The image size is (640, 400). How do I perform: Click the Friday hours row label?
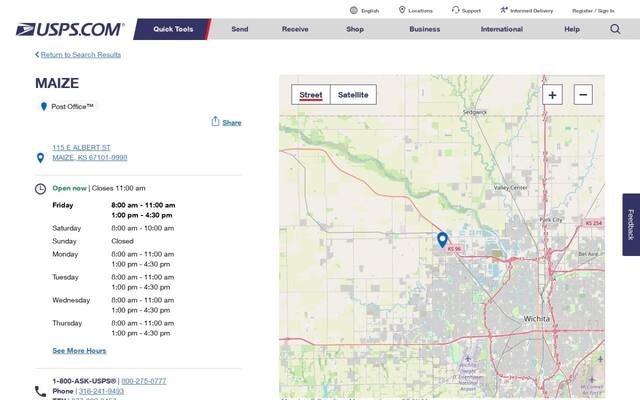62,205
